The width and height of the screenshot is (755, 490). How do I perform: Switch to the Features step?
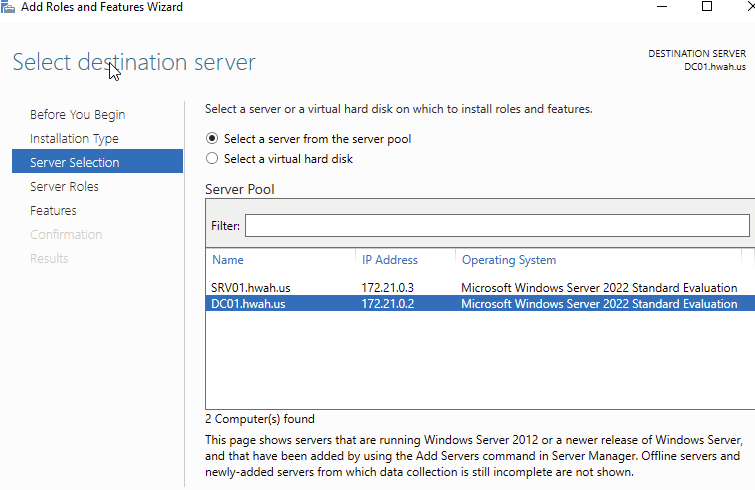click(x=53, y=211)
